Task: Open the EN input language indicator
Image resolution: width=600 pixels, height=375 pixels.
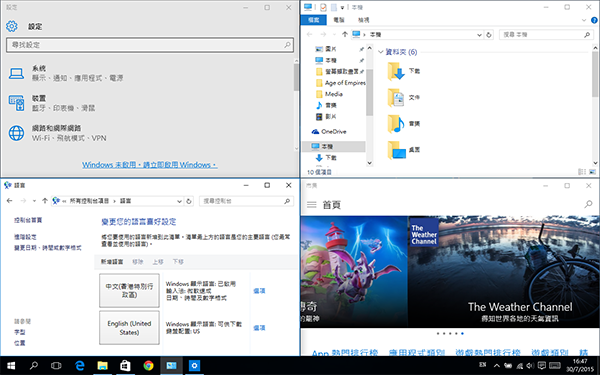Action: tap(483, 365)
